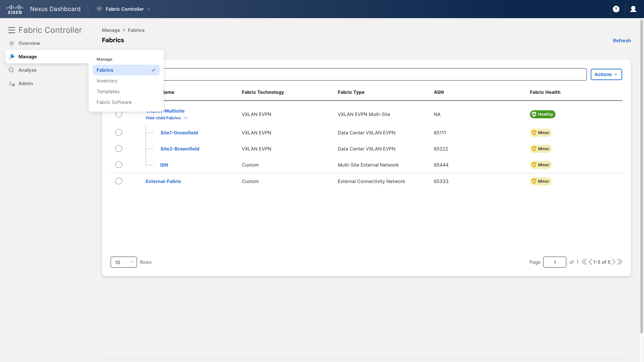The image size is (644, 362).
Task: Select the Site1-Greenfield radio button
Action: pyautogui.click(x=119, y=133)
